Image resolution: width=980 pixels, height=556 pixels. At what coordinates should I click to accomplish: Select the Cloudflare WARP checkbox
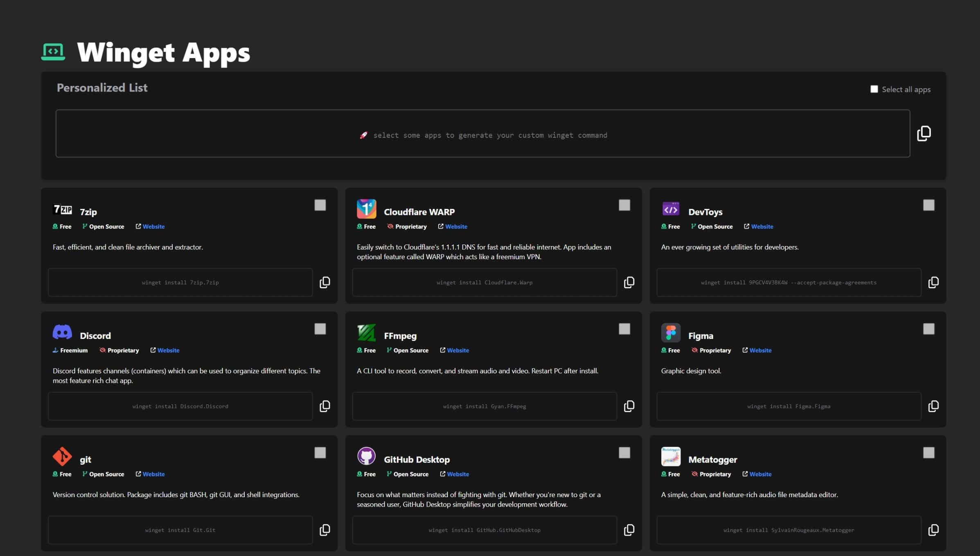624,205
